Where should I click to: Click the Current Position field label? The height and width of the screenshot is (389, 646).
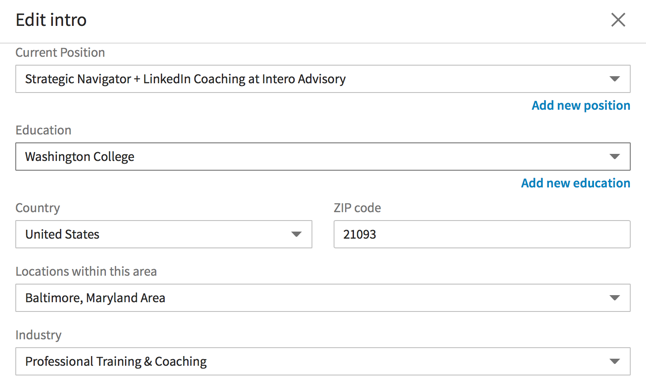[x=60, y=52]
